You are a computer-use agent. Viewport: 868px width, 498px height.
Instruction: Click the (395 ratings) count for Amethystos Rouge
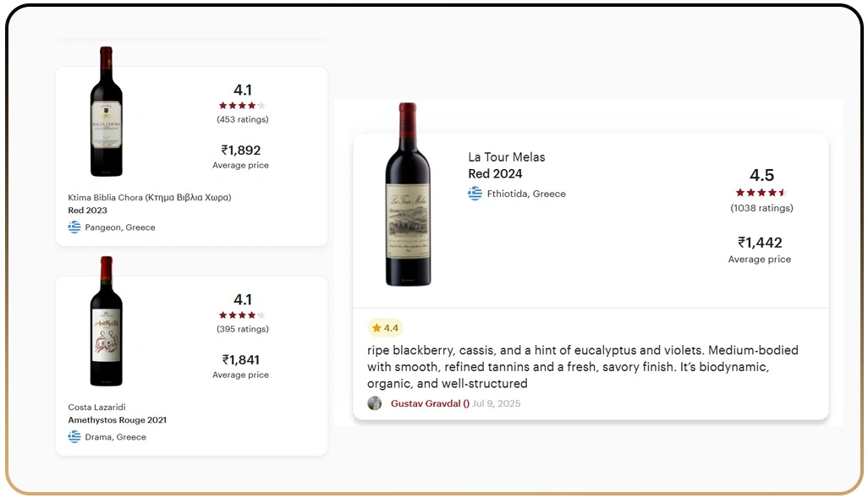pyautogui.click(x=241, y=329)
